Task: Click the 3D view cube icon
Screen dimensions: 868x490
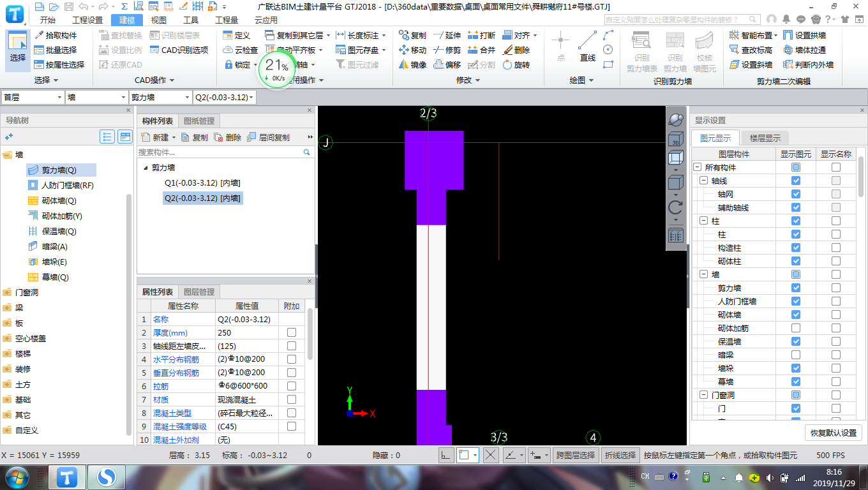Action: pos(675,140)
